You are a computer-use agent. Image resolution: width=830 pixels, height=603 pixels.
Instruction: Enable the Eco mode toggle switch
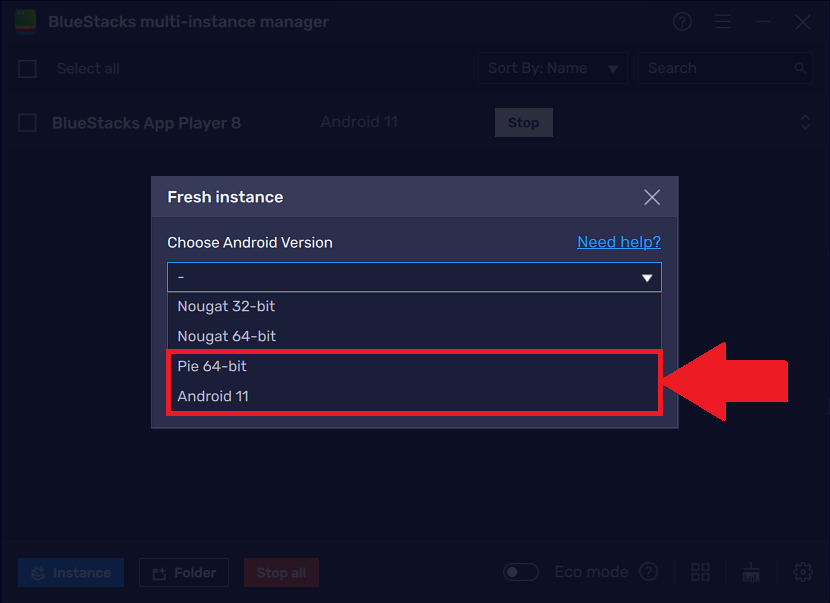[x=520, y=571]
